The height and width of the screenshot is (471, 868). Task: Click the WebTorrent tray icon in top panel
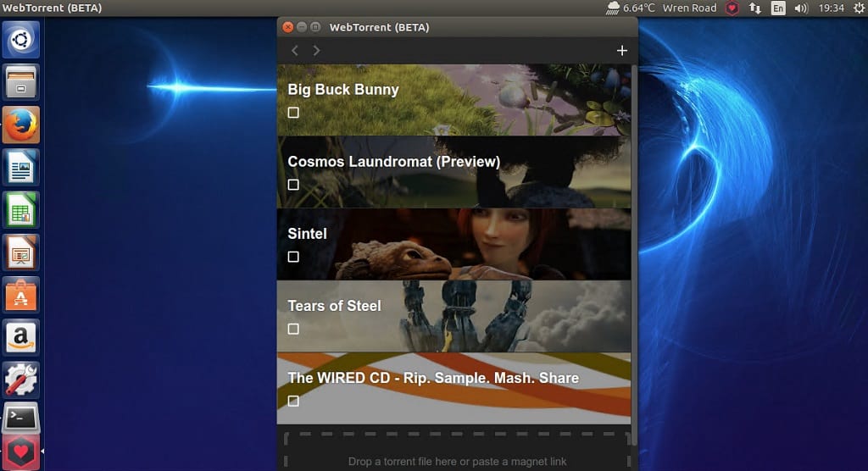[732, 8]
